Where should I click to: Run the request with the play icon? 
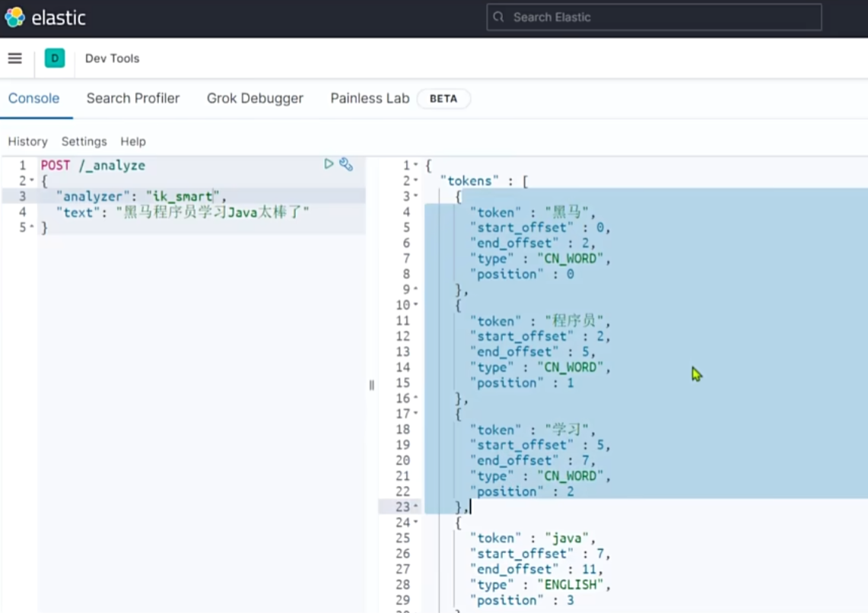tap(329, 164)
